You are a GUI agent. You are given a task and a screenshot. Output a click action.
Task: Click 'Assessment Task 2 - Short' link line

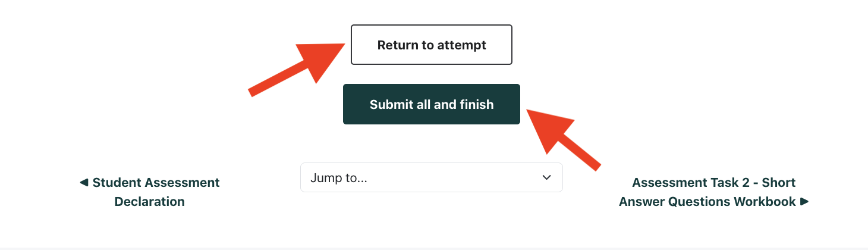pyautogui.click(x=713, y=182)
